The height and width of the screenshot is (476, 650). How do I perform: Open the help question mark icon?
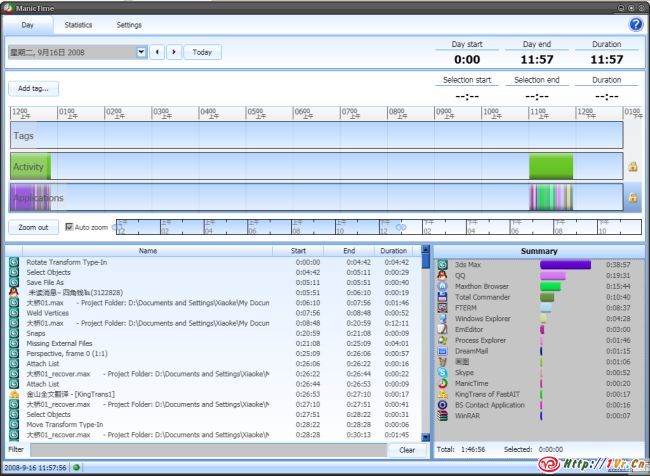click(635, 24)
